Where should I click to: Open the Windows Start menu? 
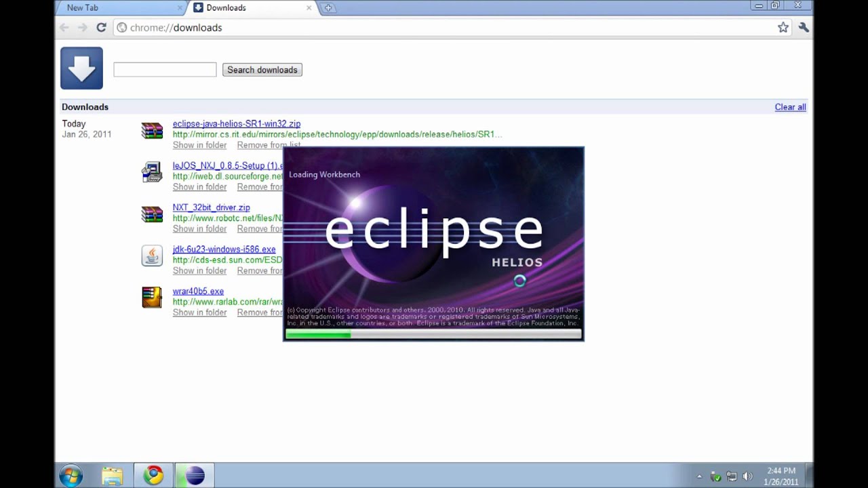71,476
